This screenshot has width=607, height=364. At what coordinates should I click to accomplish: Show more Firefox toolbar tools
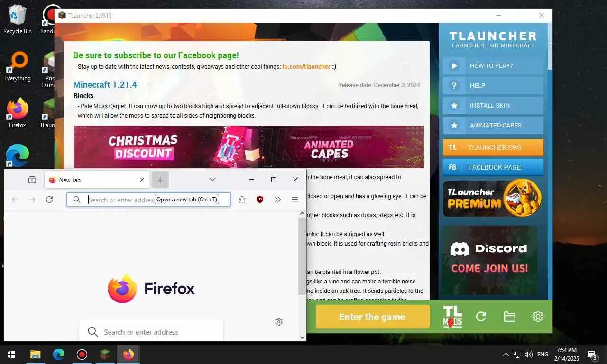(x=277, y=200)
